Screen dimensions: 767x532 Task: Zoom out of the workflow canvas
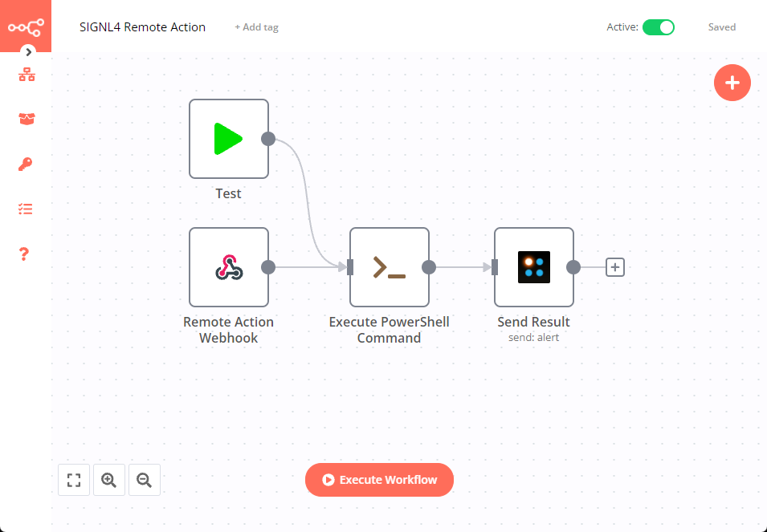pos(145,480)
